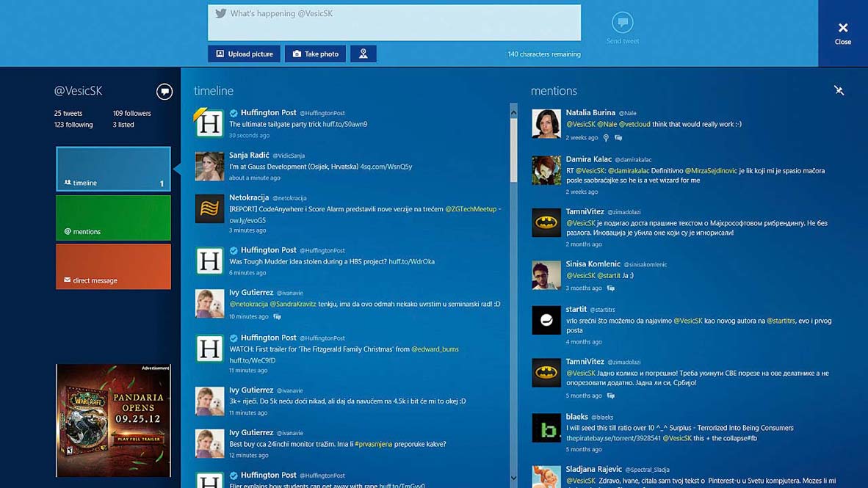Click the new tweet bubble icon next to @VesicSK

pyautogui.click(x=164, y=91)
